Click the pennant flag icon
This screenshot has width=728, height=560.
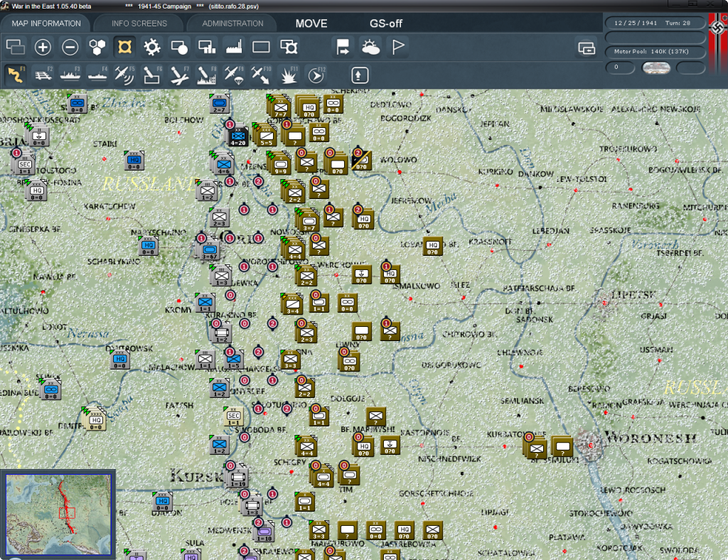click(x=398, y=47)
